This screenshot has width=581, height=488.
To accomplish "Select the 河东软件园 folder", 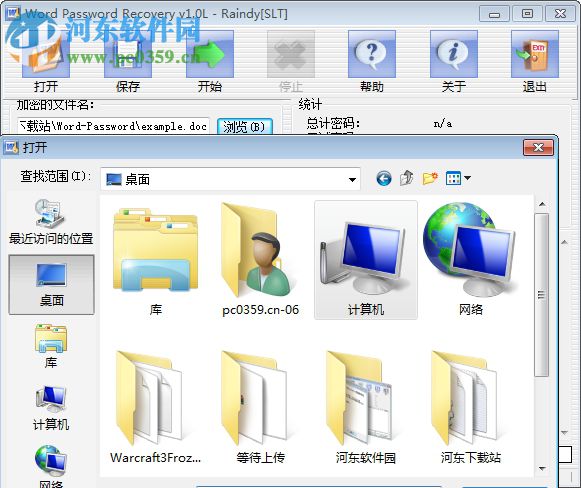I will (366, 407).
